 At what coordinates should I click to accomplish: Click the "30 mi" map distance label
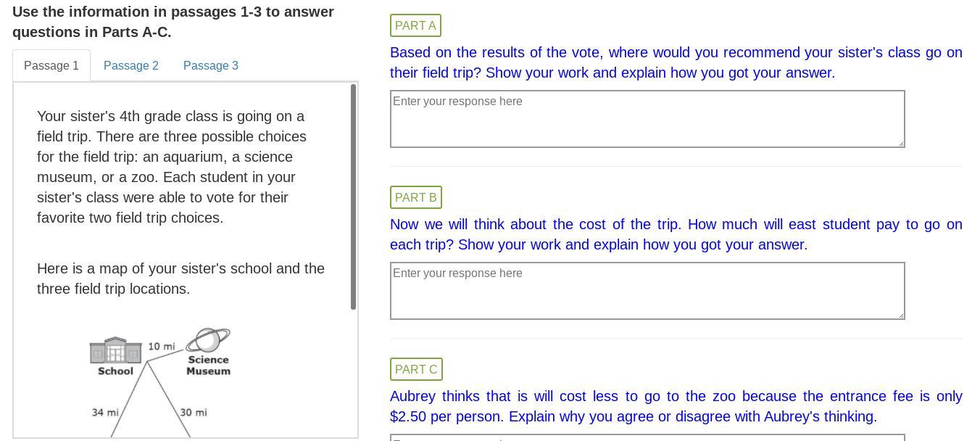(x=194, y=413)
